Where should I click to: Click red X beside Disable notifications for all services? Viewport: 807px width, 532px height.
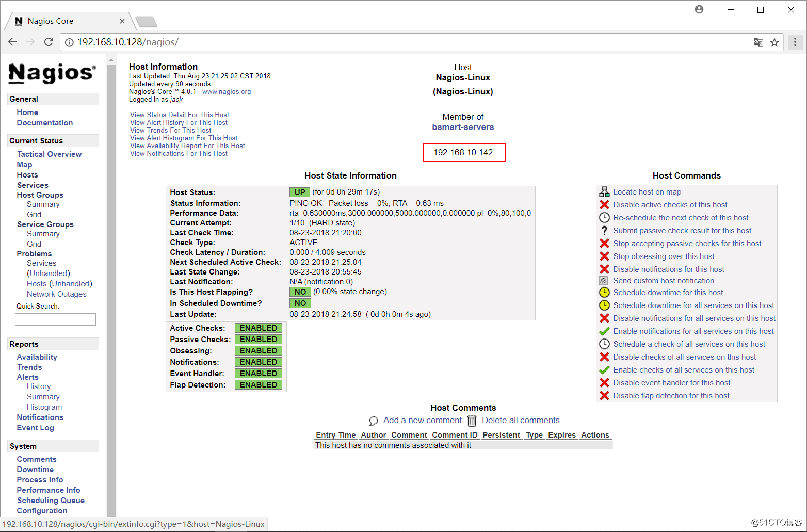[604, 318]
